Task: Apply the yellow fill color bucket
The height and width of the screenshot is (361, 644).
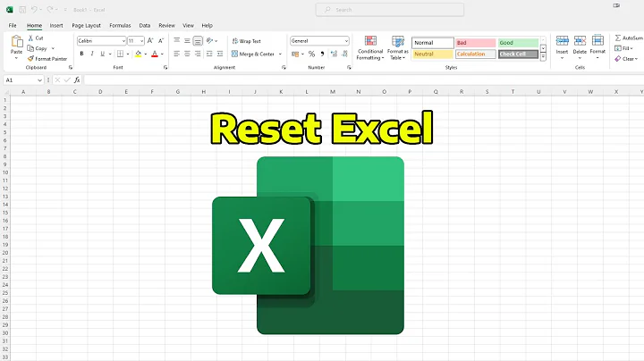Action: 139,54
